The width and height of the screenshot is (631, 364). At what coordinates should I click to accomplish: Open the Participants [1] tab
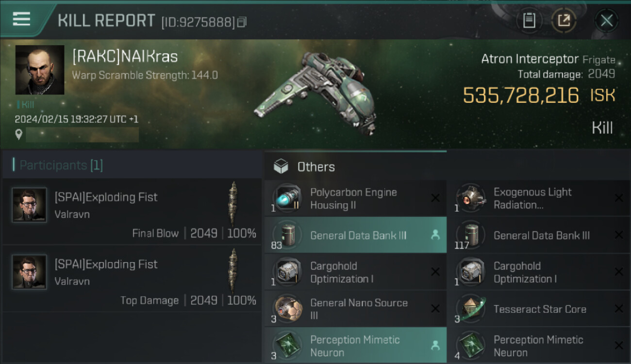click(61, 165)
